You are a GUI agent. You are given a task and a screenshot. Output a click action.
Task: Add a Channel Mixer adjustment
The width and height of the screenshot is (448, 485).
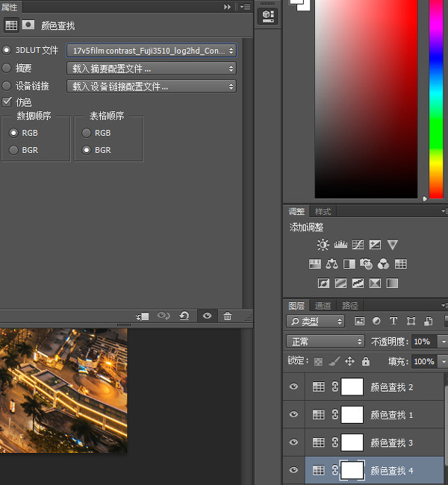[383, 264]
